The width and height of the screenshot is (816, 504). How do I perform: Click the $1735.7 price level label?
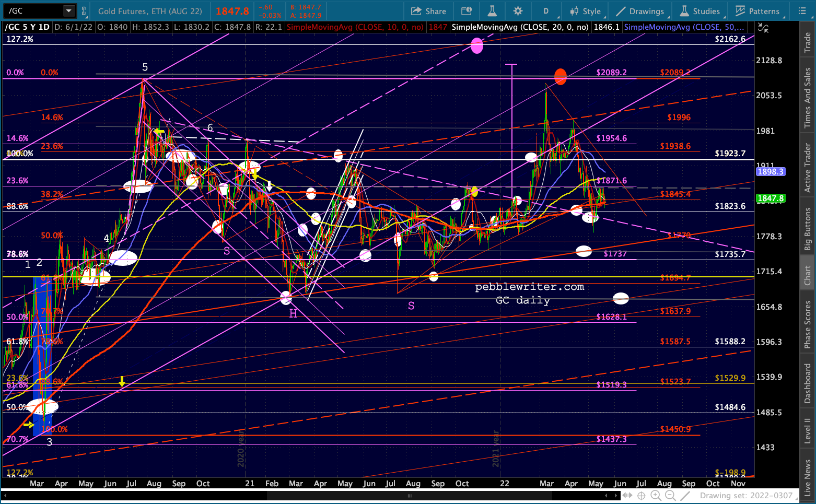[730, 254]
